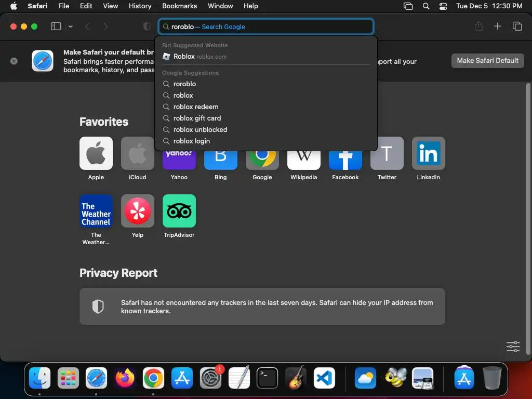The image size is (532, 399).
Task: Open the History menu
Action: tap(140, 6)
